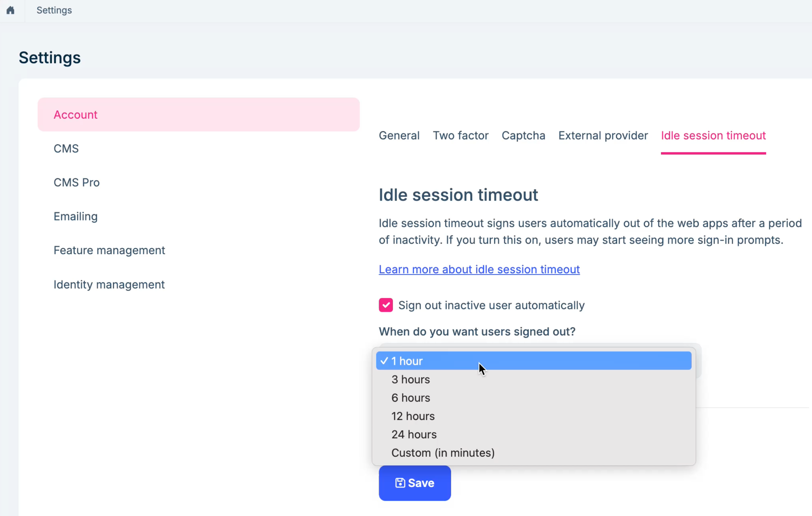Open the Captcha tab
This screenshot has height=516, width=812.
523,135
